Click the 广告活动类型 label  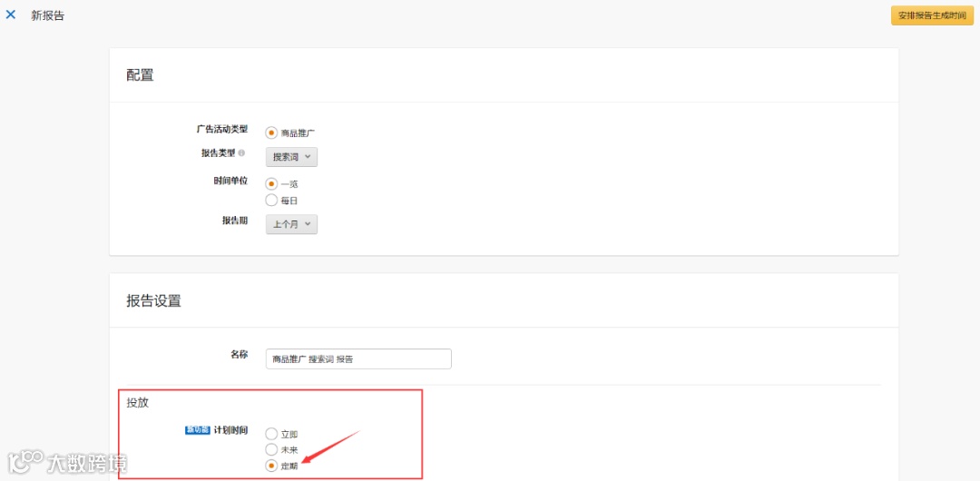click(x=222, y=130)
